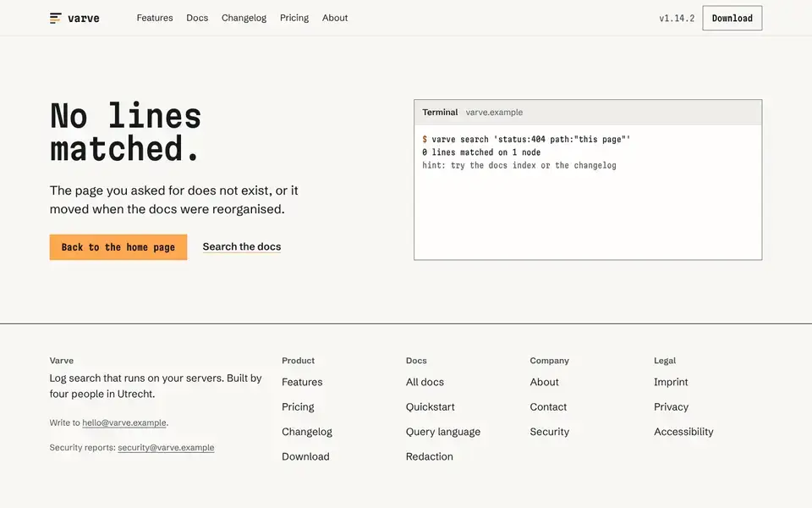The image size is (812, 508).
Task: Click the v1.14.2 version label
Action: (x=677, y=18)
